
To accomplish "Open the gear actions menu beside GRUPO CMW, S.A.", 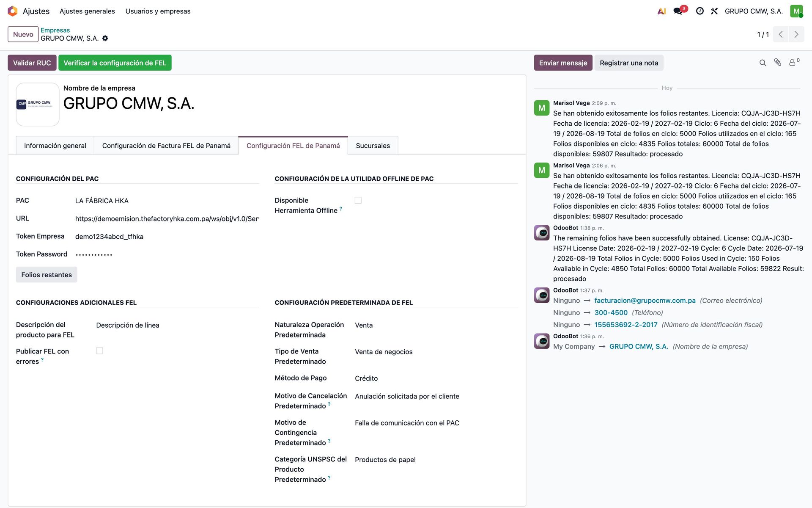I will (x=105, y=38).
